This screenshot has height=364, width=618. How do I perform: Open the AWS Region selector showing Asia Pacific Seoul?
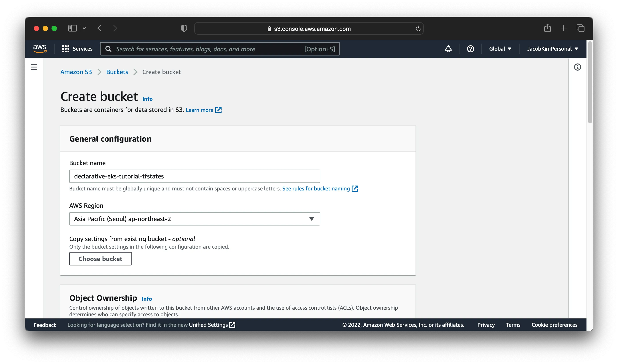(194, 219)
